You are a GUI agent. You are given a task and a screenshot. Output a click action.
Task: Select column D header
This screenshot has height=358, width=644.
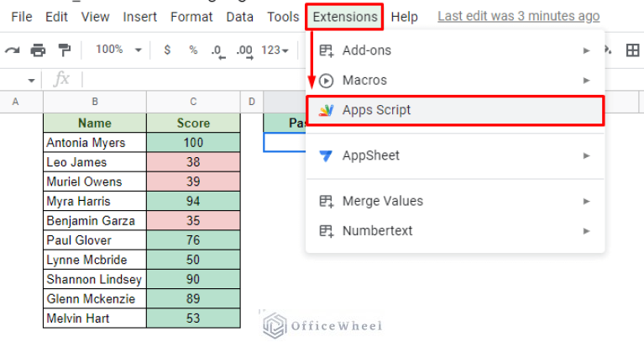tap(252, 102)
